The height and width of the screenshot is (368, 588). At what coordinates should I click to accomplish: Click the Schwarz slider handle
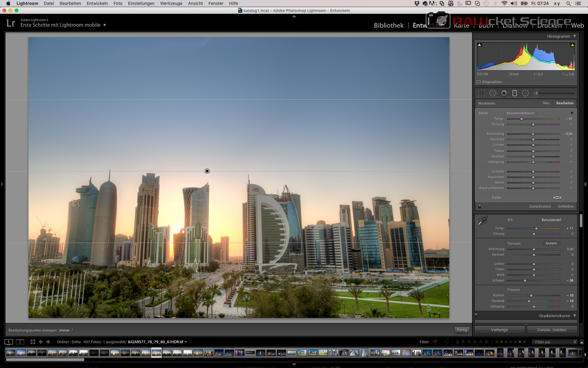pos(525,281)
